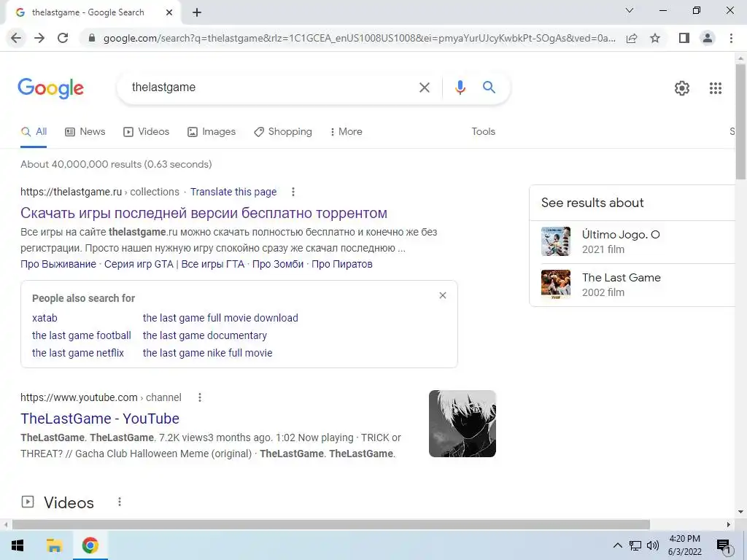The height and width of the screenshot is (560, 747).
Task: Click The Last Game 2002 poster thumbnail
Action: click(x=555, y=284)
